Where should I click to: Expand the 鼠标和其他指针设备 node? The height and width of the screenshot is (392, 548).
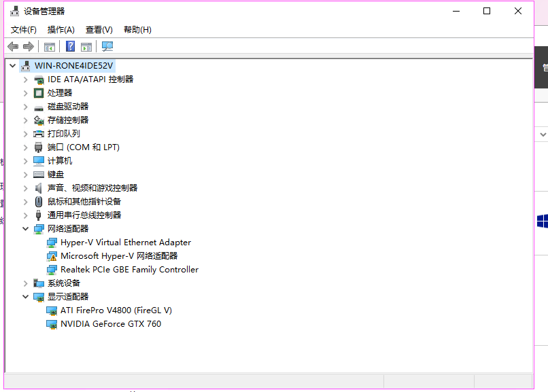[26, 202]
